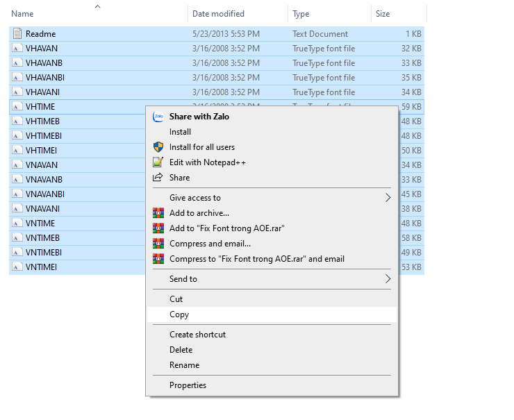Screen dimensions: 514x420
Task: Click the Share arrow icon in menu
Action: pyautogui.click(x=158, y=178)
